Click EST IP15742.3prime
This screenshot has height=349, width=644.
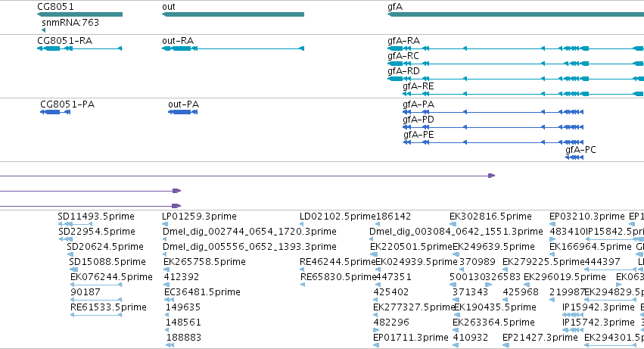(x=599, y=323)
